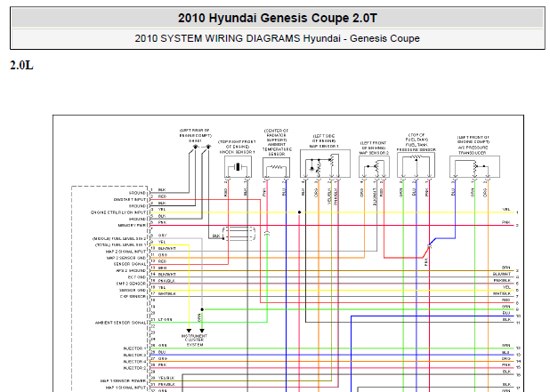This screenshot has width=550, height=392.
Task: Click the "MAP 1 SENSOR POWER" pin label
Action: click(123, 381)
